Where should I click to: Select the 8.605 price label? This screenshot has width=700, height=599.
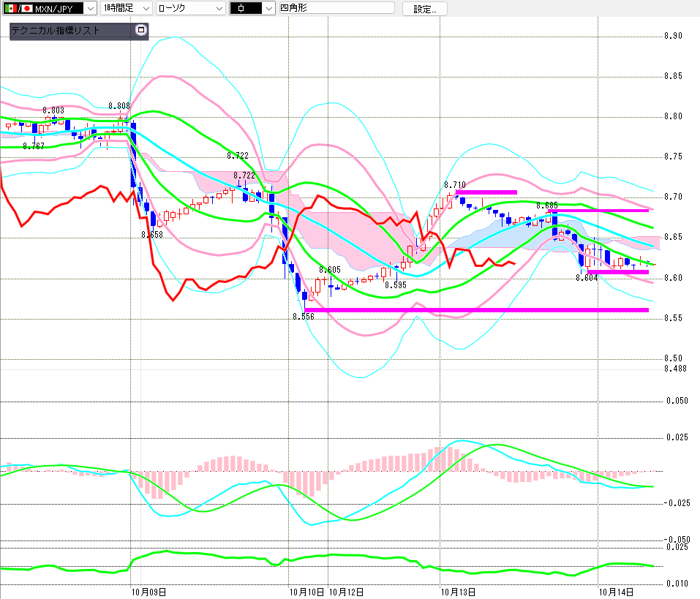(x=330, y=270)
